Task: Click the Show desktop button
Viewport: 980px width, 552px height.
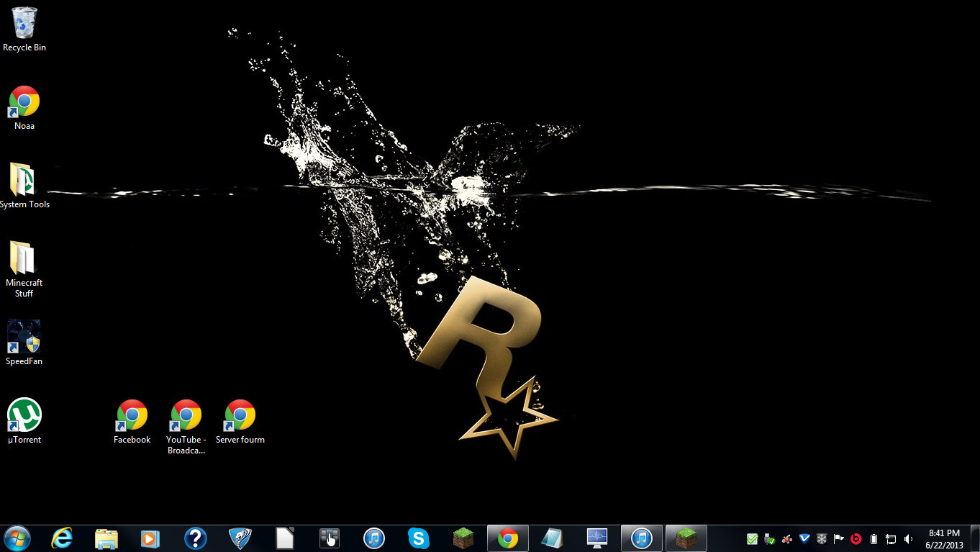Action: (x=974, y=538)
